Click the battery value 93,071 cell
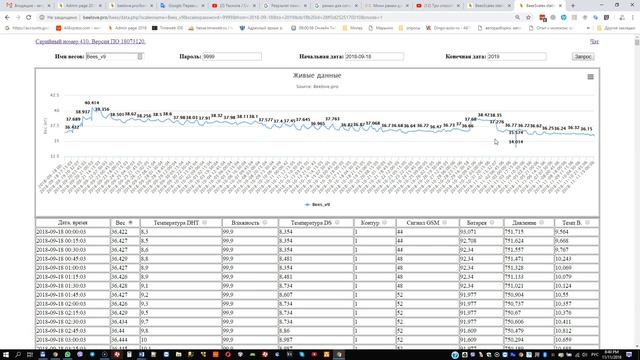640x360 pixels. [x=481, y=232]
